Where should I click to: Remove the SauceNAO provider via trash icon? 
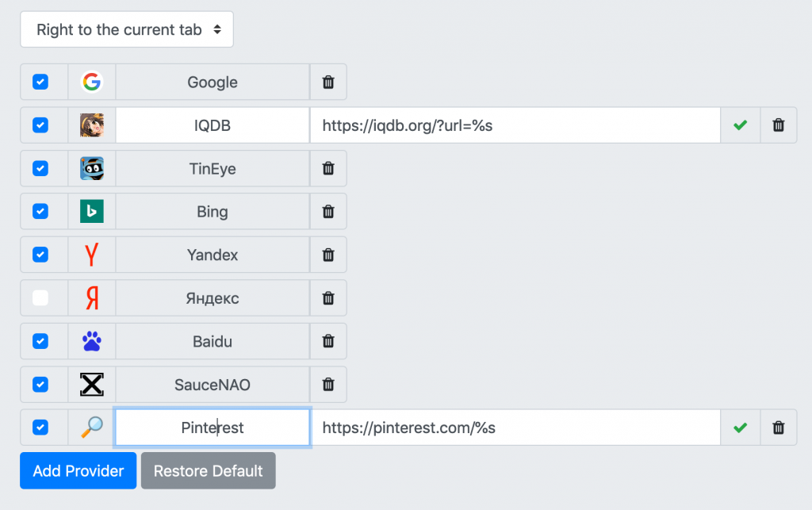click(328, 384)
